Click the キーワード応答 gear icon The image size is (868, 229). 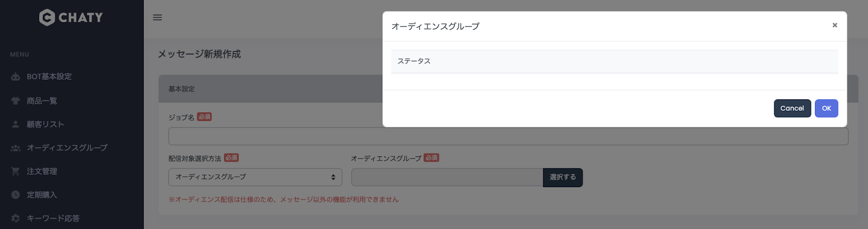coord(16,218)
